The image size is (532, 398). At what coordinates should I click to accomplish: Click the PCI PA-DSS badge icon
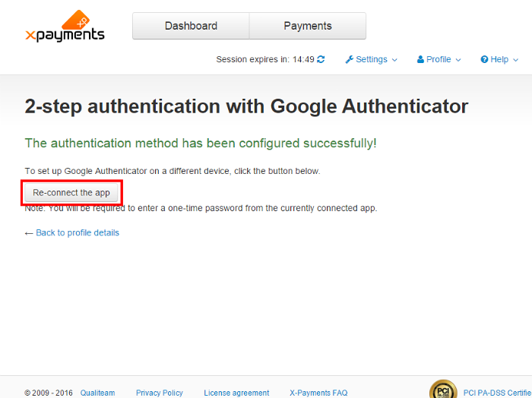tap(443, 390)
